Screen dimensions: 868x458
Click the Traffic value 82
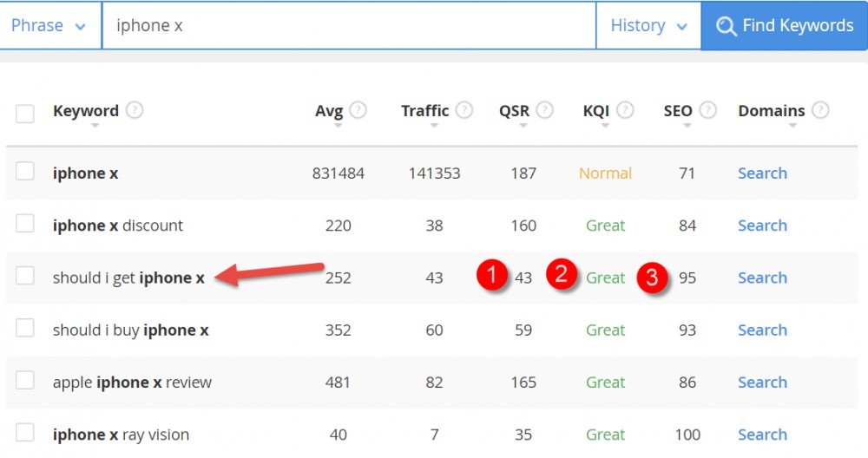(434, 383)
